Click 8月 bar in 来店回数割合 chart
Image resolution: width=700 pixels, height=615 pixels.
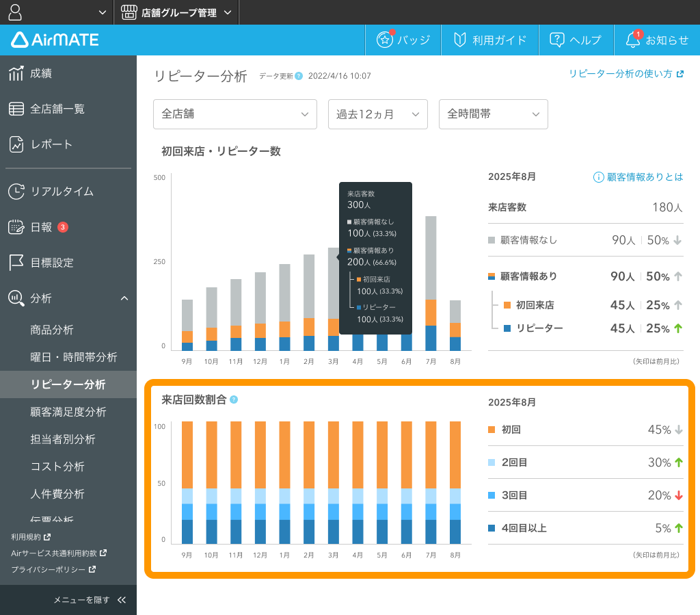click(455, 483)
